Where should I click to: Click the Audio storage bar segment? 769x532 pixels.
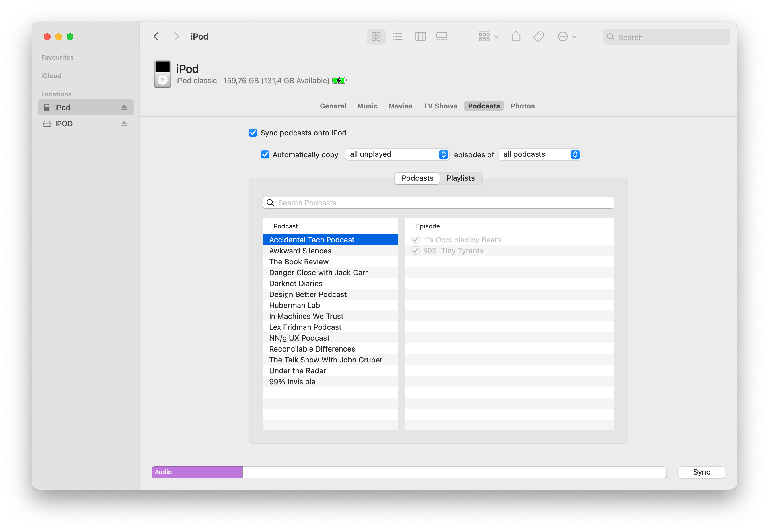pyautogui.click(x=197, y=472)
